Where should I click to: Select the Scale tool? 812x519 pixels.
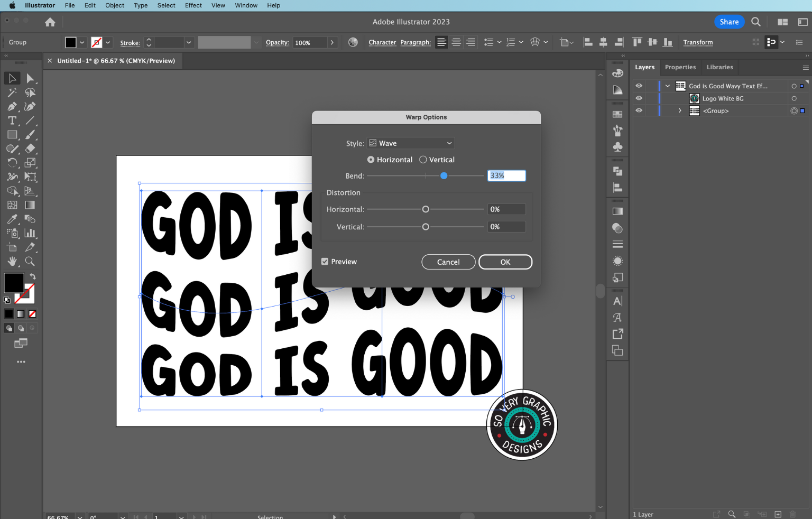pos(30,163)
